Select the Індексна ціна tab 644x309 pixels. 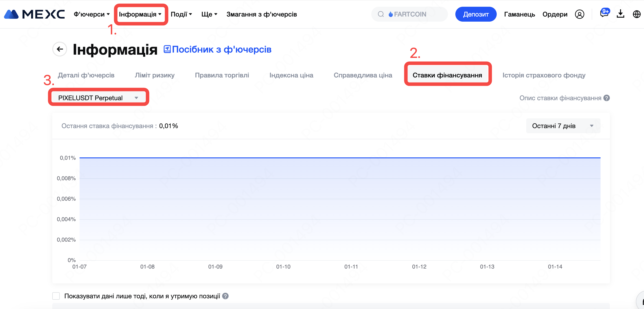point(291,75)
